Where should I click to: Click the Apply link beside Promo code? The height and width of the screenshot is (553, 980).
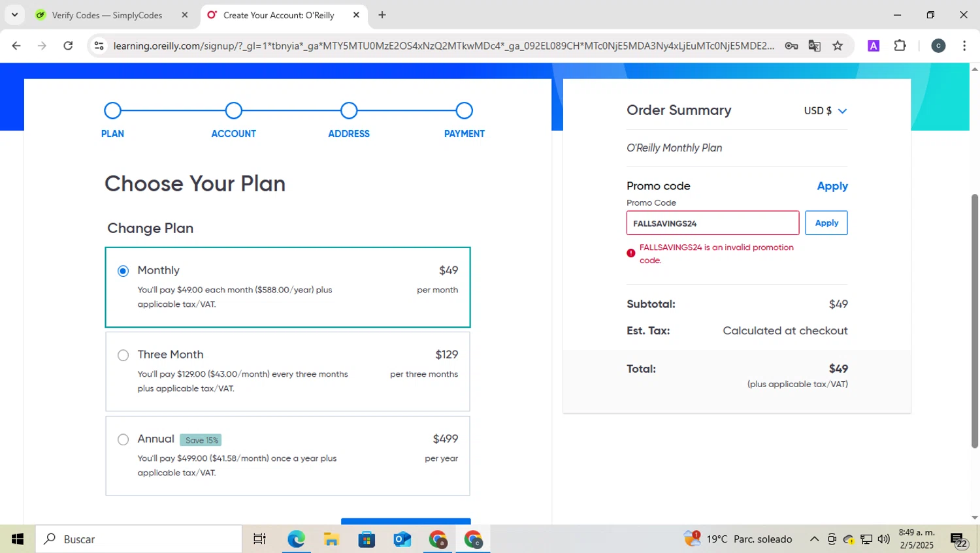(832, 186)
